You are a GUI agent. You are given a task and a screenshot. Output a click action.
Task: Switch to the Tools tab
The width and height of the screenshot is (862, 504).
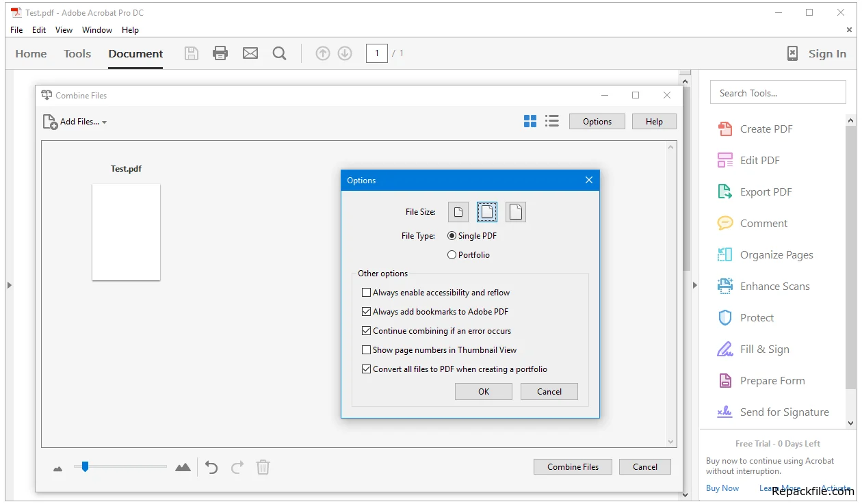77,53
